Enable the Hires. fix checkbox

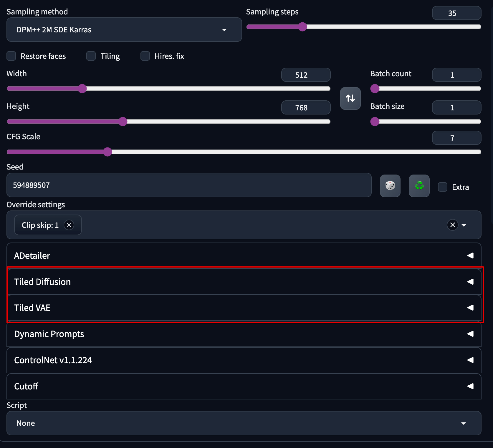(145, 56)
